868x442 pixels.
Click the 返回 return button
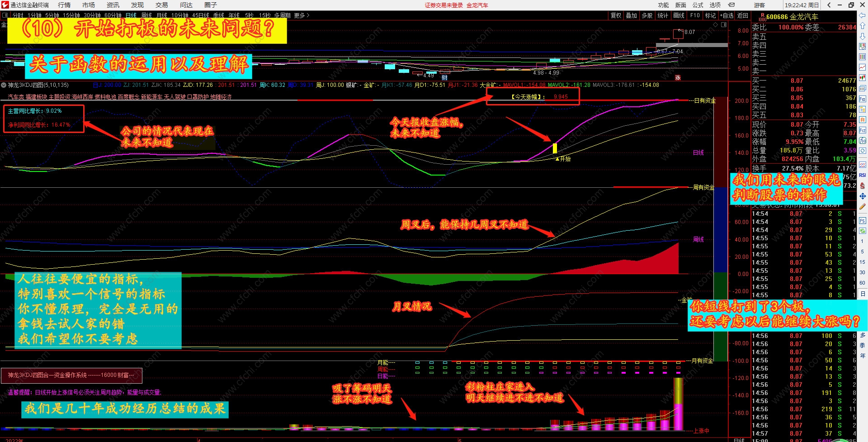tap(743, 15)
